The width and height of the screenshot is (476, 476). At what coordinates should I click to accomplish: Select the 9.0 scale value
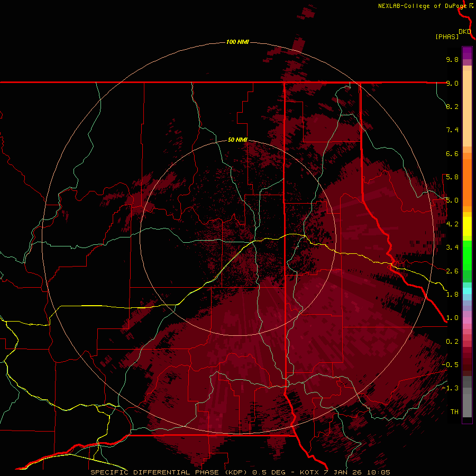[452, 83]
